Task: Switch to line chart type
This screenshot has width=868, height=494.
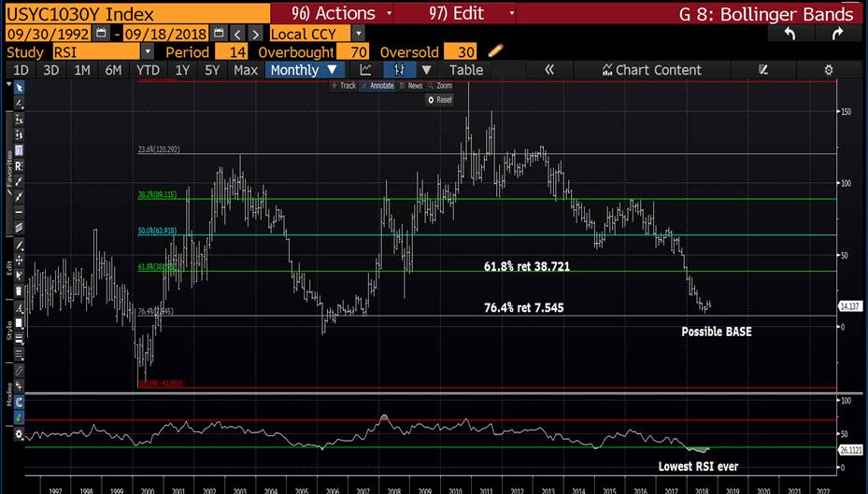Action: (x=365, y=70)
